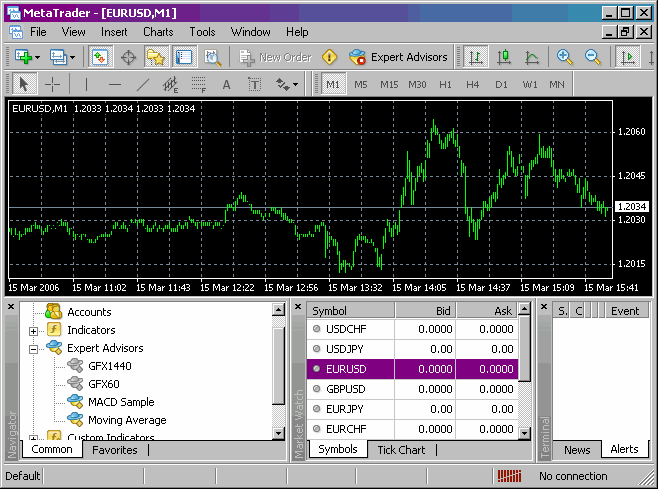658x489 pixels.
Task: Open the Data Window crosshair-circle icon
Action: 128,57
